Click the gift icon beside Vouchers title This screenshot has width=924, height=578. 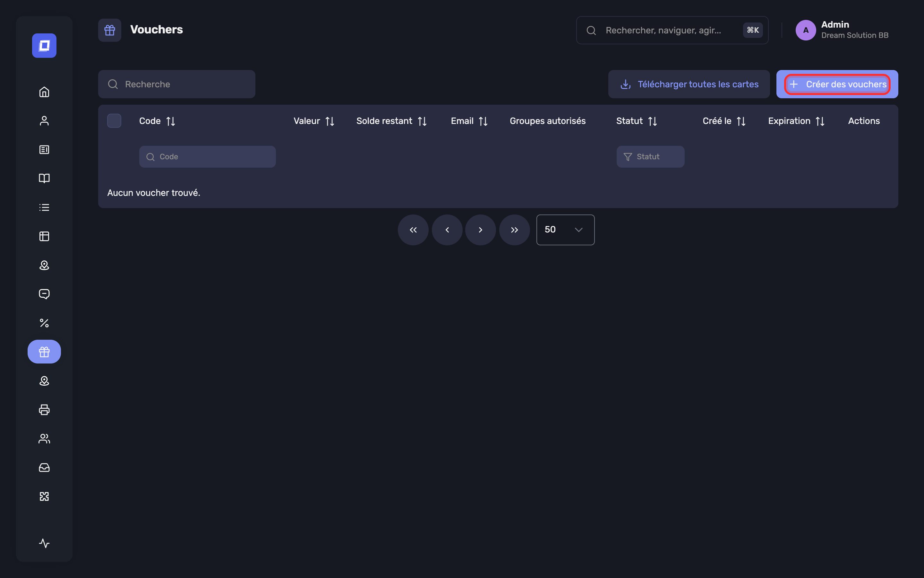pos(110,30)
